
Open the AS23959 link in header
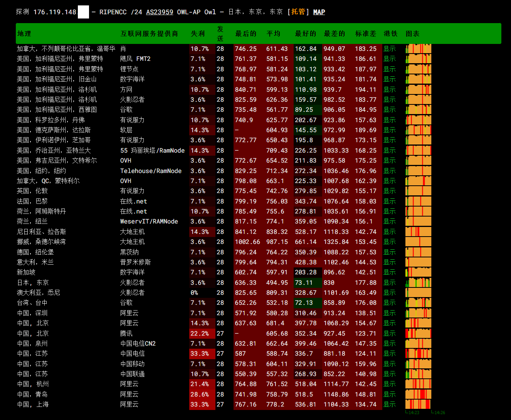[x=160, y=12]
